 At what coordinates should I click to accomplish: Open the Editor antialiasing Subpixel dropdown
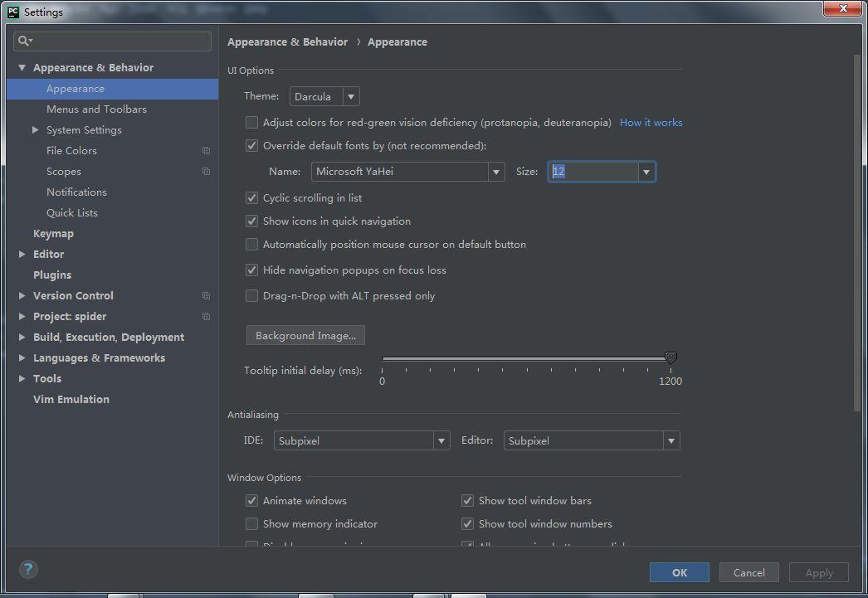(x=592, y=441)
